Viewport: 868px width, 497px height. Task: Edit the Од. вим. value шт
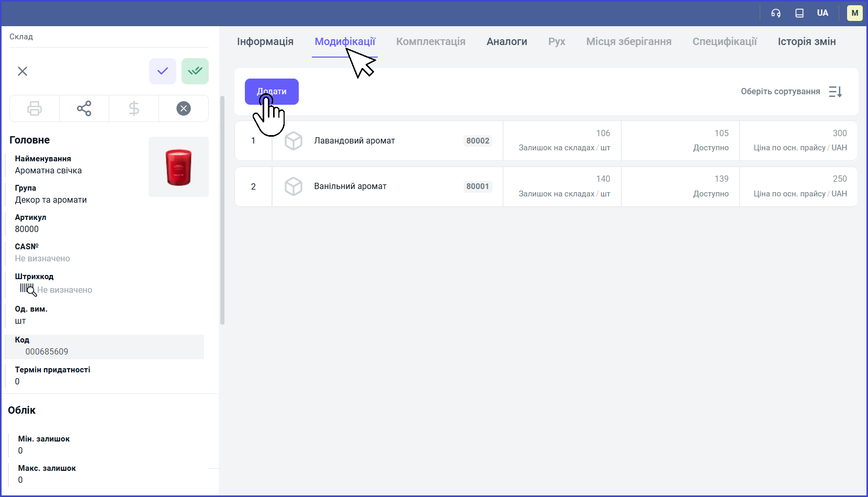pos(20,321)
